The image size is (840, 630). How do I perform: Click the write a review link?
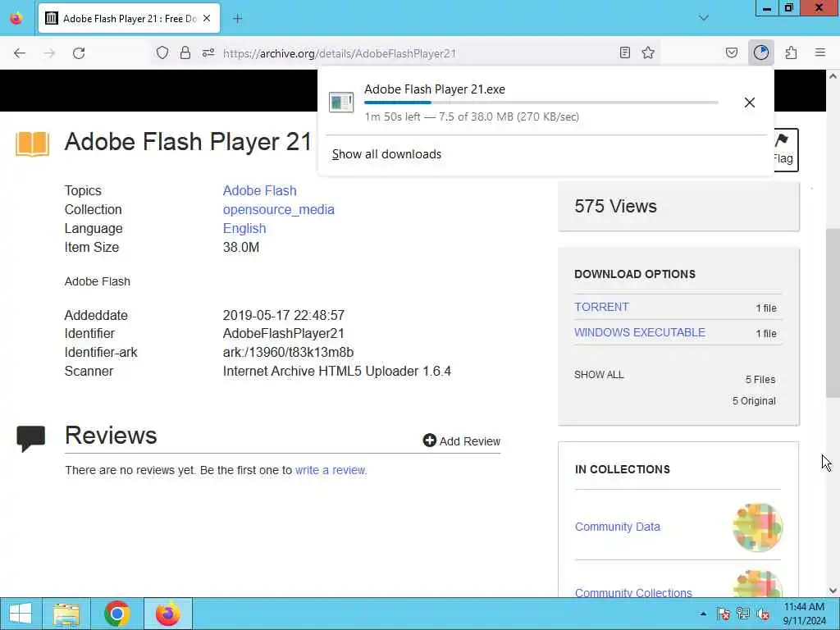coord(331,470)
